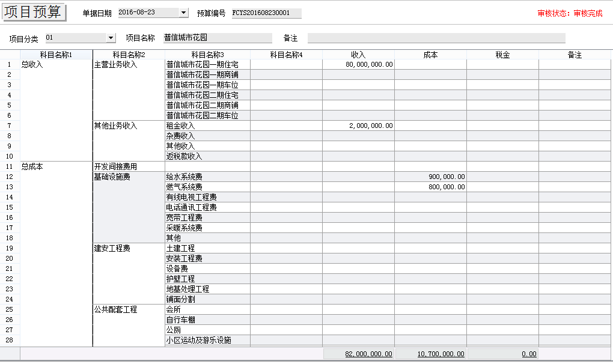Select the 主营业务收入 cell

coord(129,90)
